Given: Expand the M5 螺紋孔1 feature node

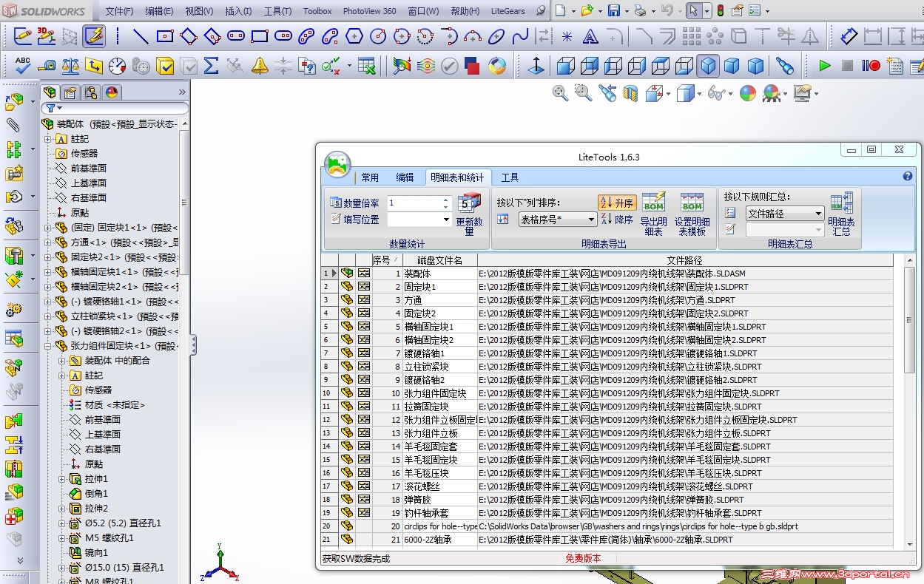Looking at the screenshot, I should pos(62,538).
